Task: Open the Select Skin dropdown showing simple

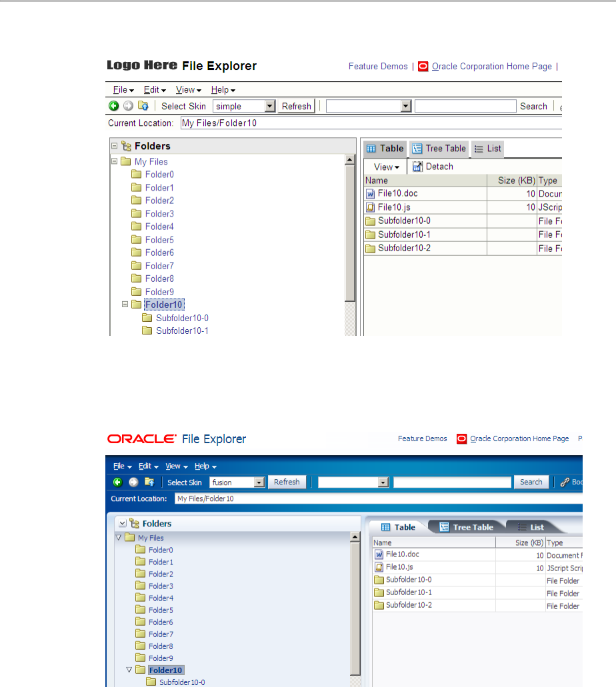Action: 270,106
